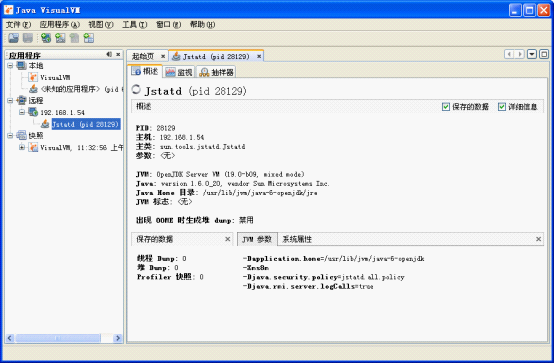Open the 抽样器 tab

point(216,72)
